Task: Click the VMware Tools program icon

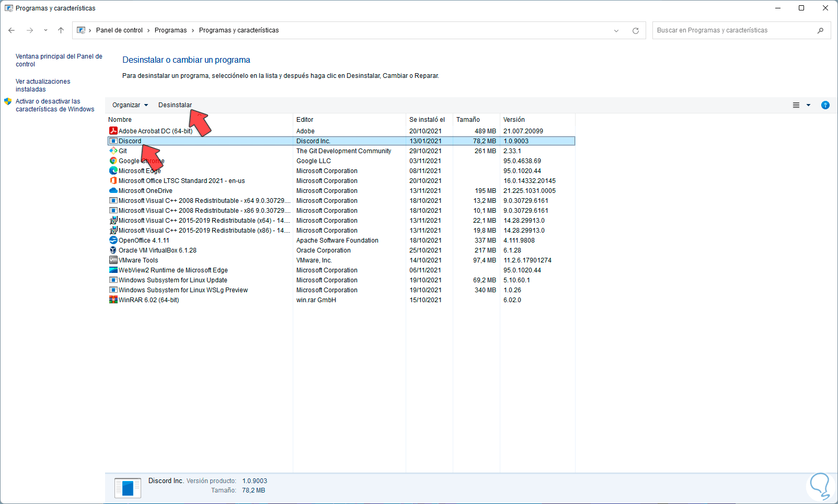Action: coord(113,260)
